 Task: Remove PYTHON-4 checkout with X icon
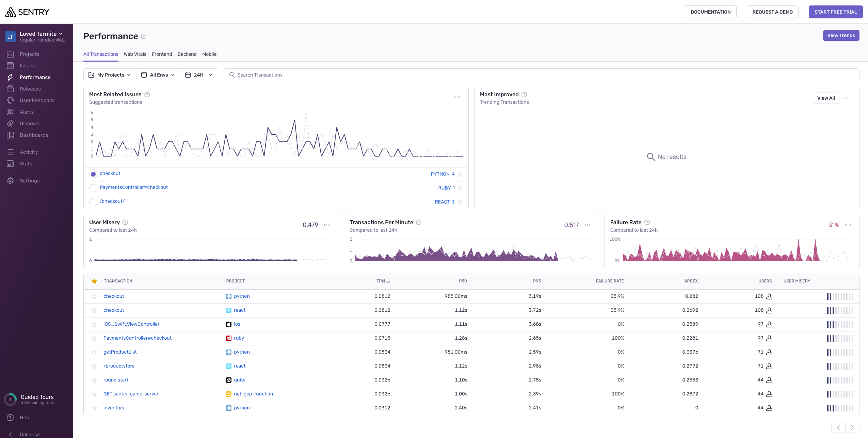(x=460, y=174)
